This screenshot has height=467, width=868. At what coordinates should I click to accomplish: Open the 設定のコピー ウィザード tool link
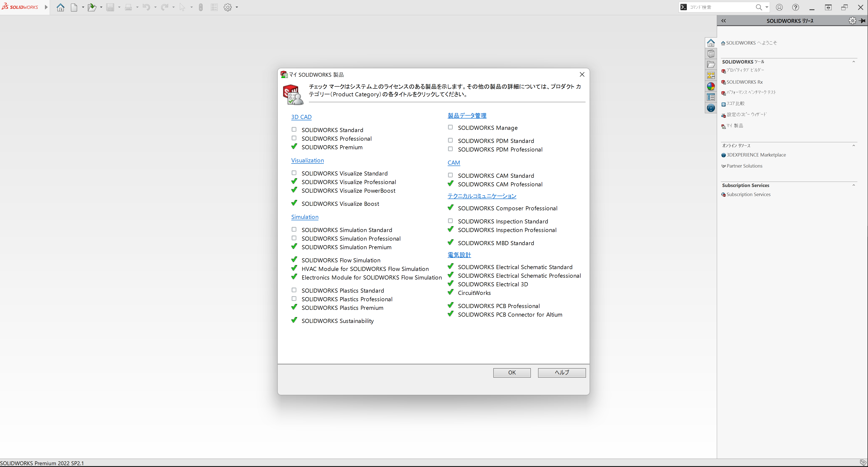coord(746,115)
